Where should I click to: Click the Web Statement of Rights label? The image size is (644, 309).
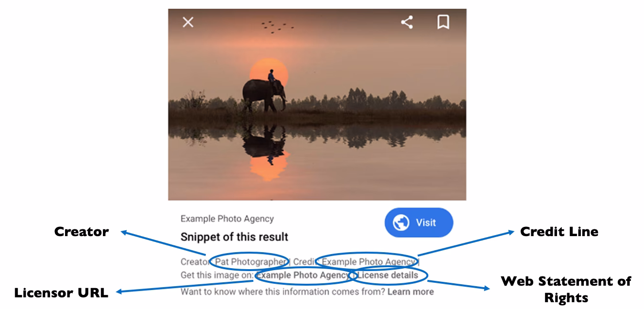tap(566, 289)
